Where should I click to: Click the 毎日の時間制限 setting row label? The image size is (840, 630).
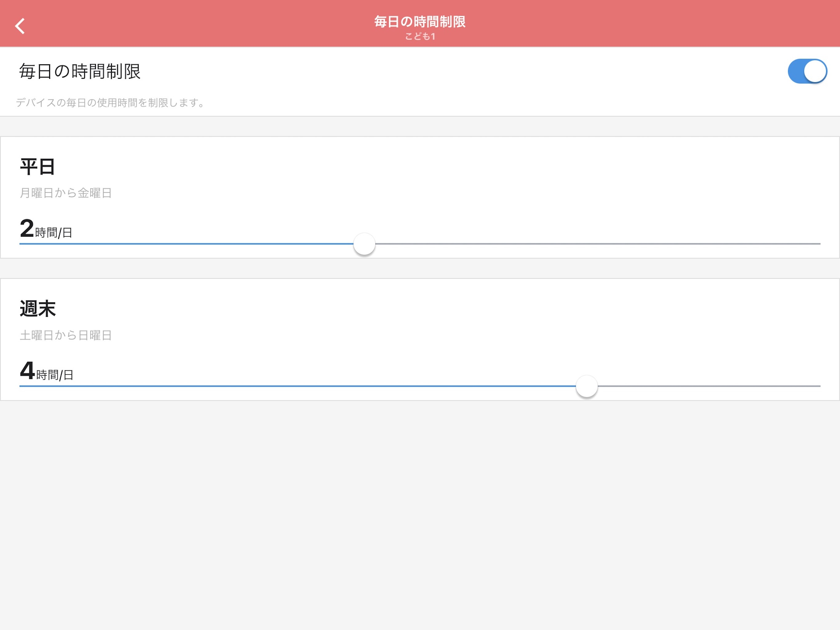pos(80,71)
